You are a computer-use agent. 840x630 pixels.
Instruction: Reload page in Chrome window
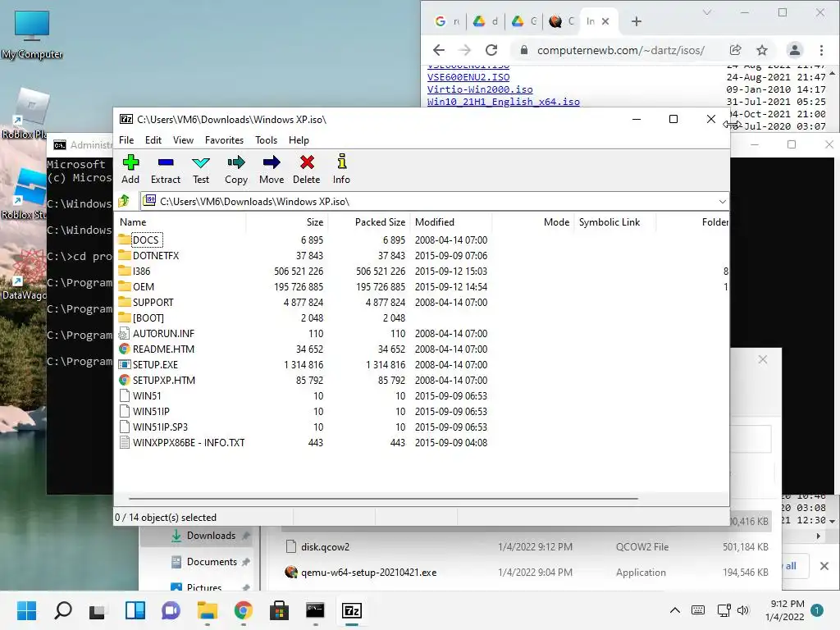pos(491,50)
